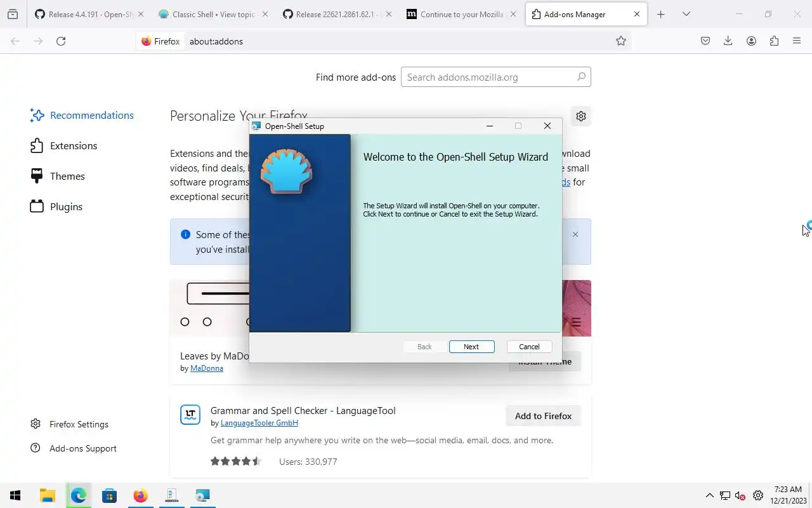Click the add-ons search magnifier icon
The image size is (812, 508).
click(581, 77)
